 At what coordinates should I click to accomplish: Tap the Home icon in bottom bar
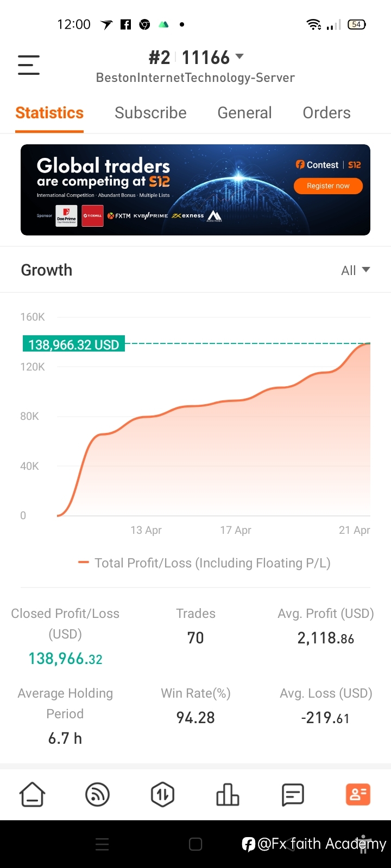coord(33,795)
